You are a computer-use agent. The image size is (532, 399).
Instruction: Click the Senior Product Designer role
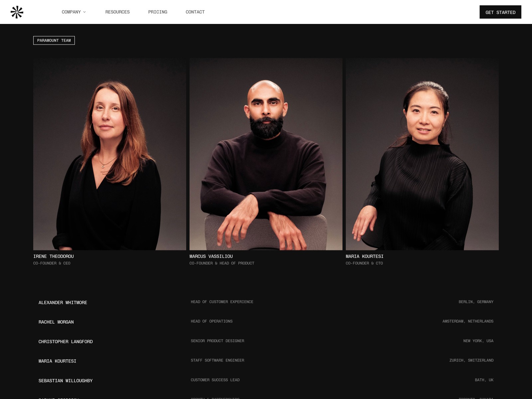click(217, 341)
